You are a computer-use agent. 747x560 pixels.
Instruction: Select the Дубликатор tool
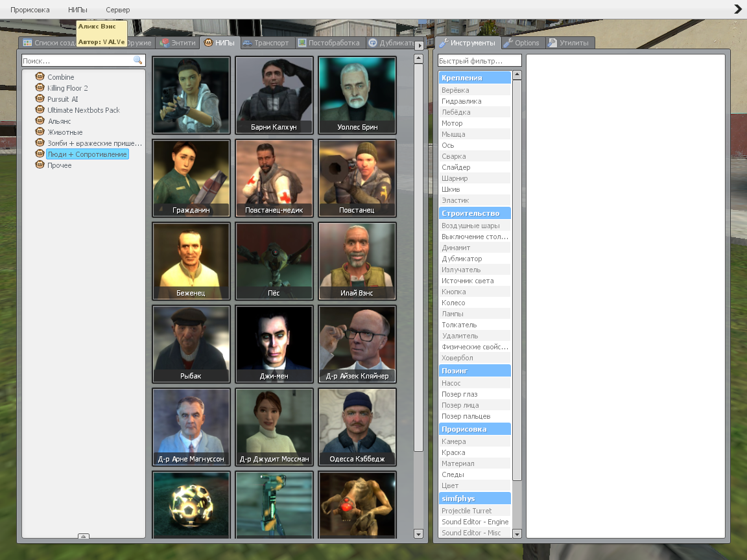pos(462,259)
